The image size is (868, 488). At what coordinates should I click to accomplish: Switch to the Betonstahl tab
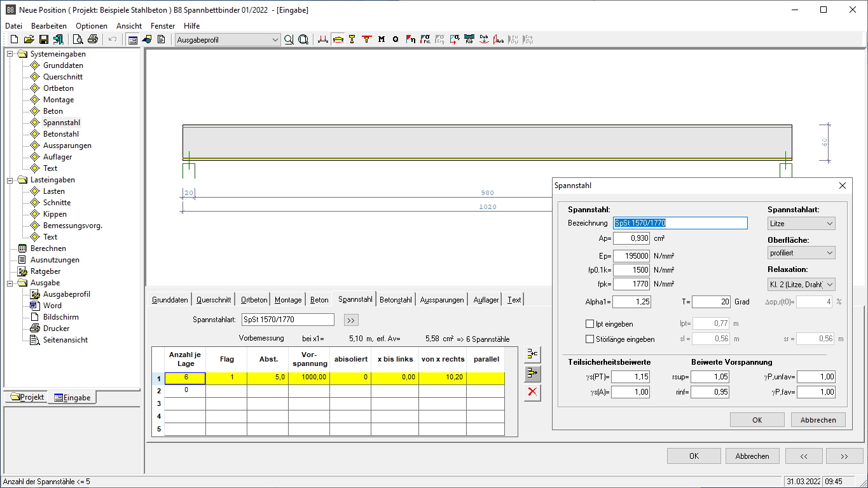[396, 300]
